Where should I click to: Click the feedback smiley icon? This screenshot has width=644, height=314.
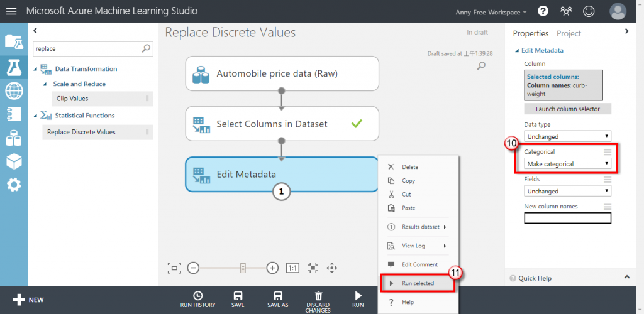pyautogui.click(x=589, y=11)
